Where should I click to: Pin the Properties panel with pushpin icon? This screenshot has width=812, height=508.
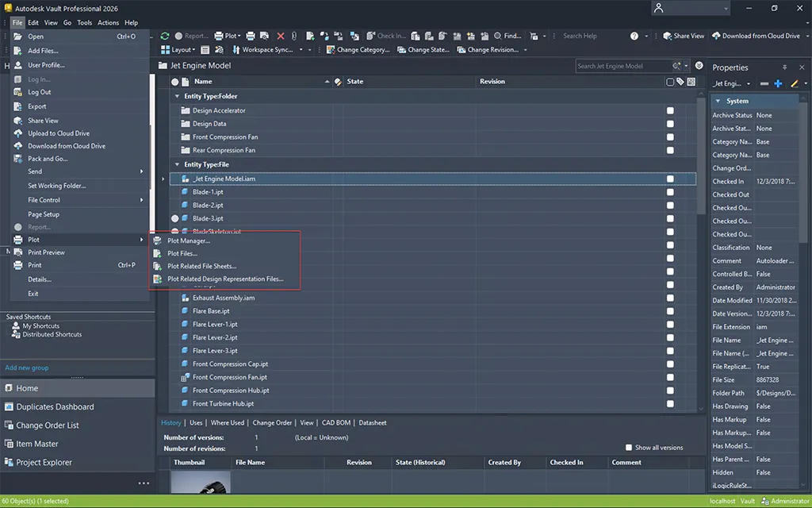(784, 67)
